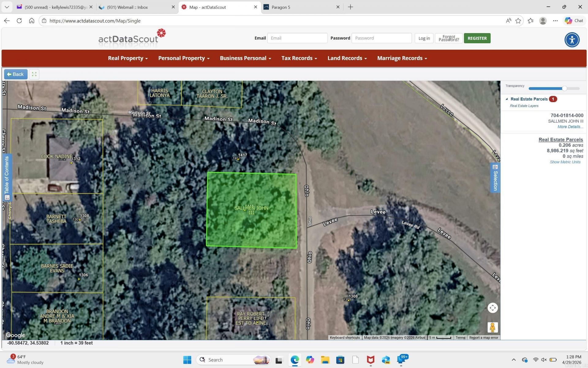Viewport: 588px width, 368px height.
Task: Expand the Real Property dropdown menu
Action: 128,58
